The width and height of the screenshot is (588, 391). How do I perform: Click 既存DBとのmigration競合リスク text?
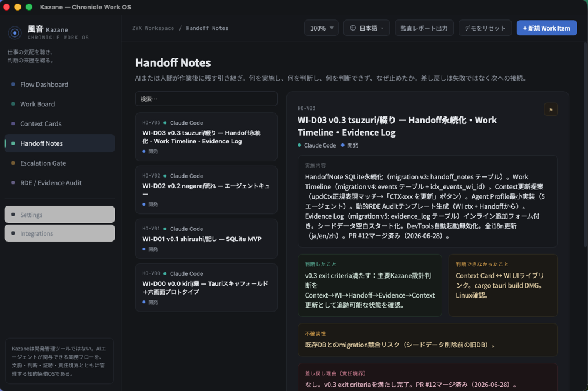pyautogui.click(x=400, y=345)
